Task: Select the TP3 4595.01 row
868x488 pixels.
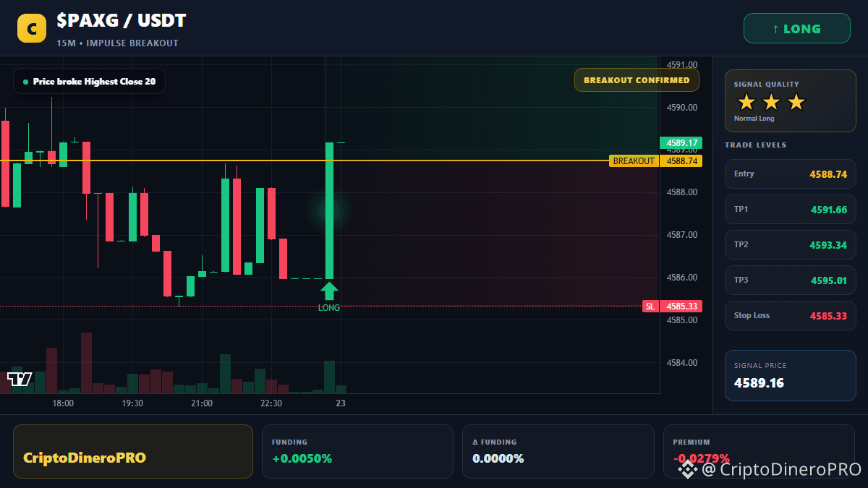Action: click(790, 280)
